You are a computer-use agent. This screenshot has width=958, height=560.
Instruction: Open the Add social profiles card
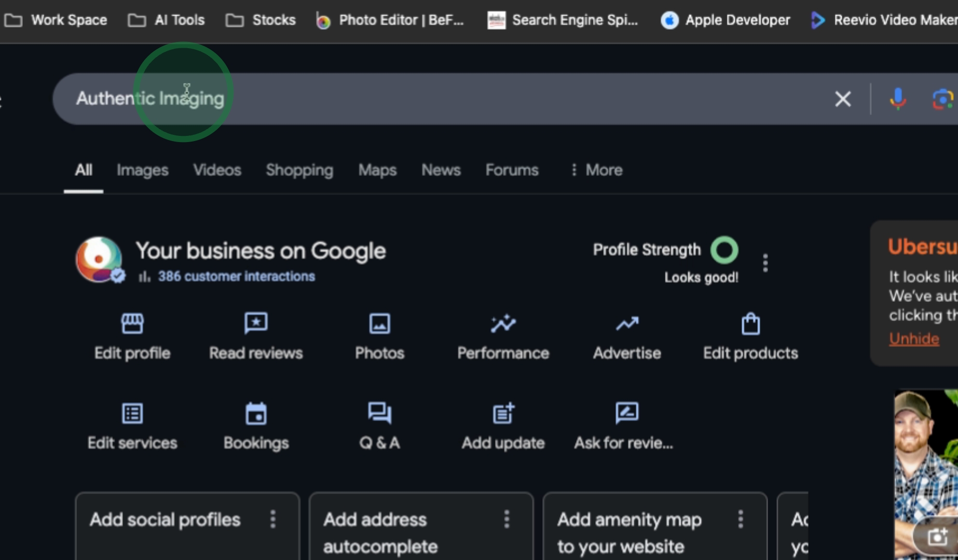click(x=187, y=526)
